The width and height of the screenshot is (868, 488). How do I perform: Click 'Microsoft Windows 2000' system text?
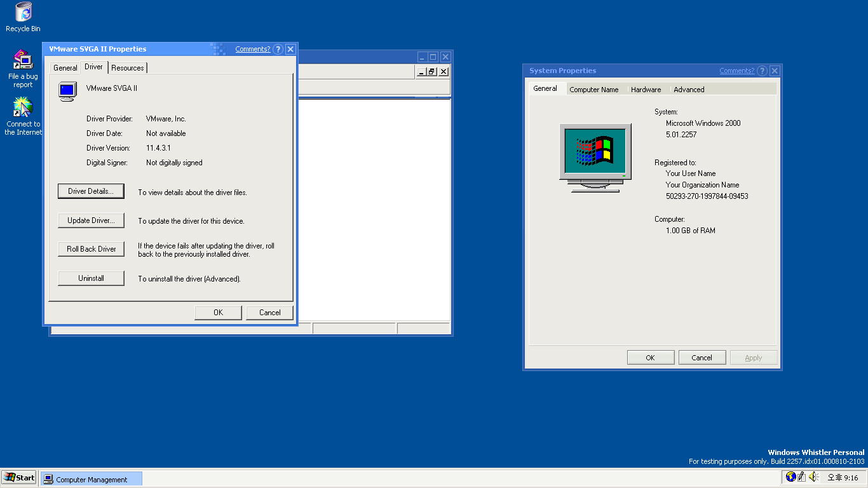pos(703,123)
